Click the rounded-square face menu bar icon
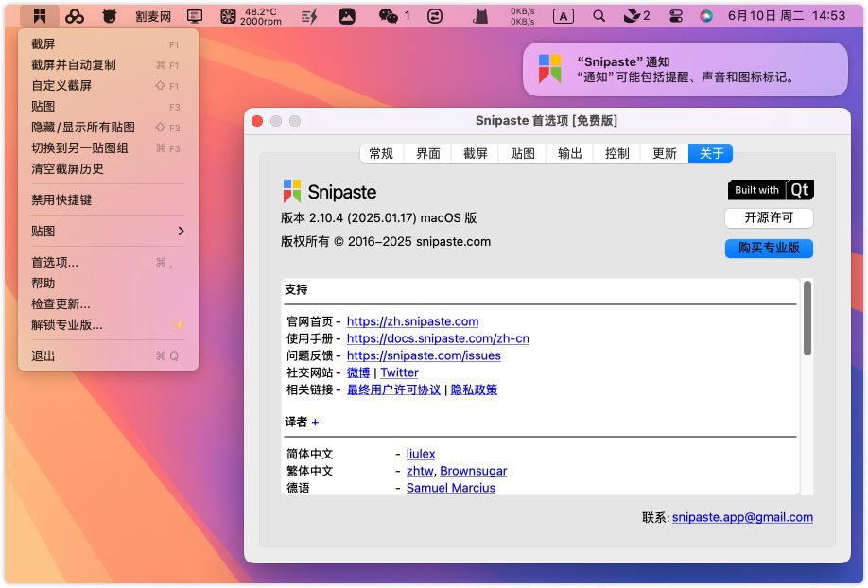 435,17
